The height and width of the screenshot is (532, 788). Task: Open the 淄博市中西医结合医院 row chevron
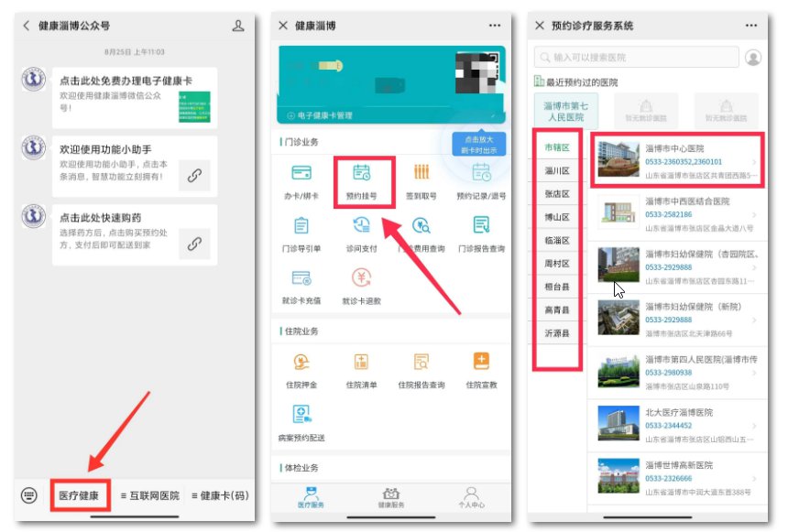click(x=754, y=214)
